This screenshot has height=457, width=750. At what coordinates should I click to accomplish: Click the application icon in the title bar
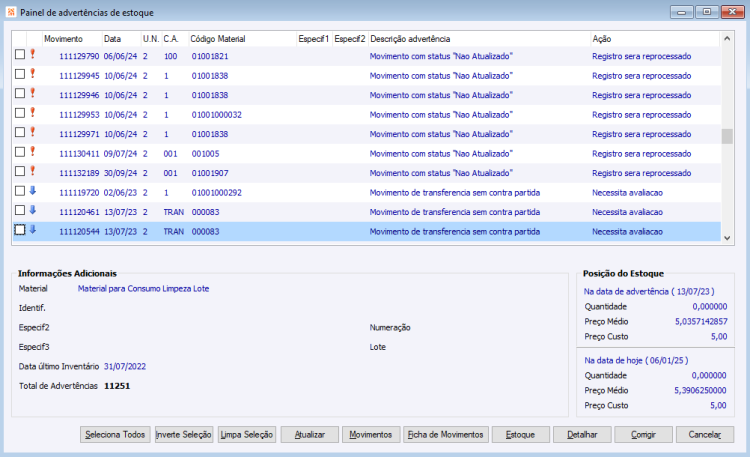pyautogui.click(x=11, y=12)
